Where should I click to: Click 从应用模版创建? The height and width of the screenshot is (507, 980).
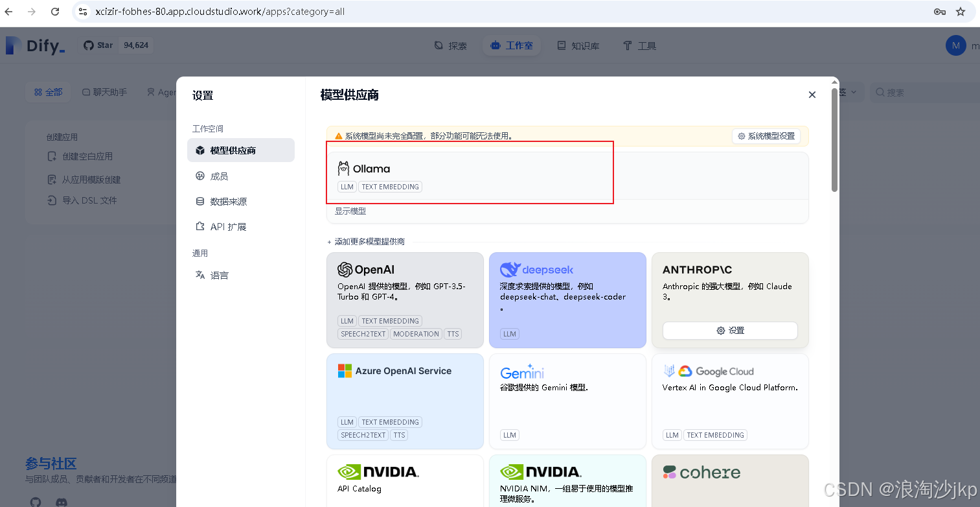point(84,180)
